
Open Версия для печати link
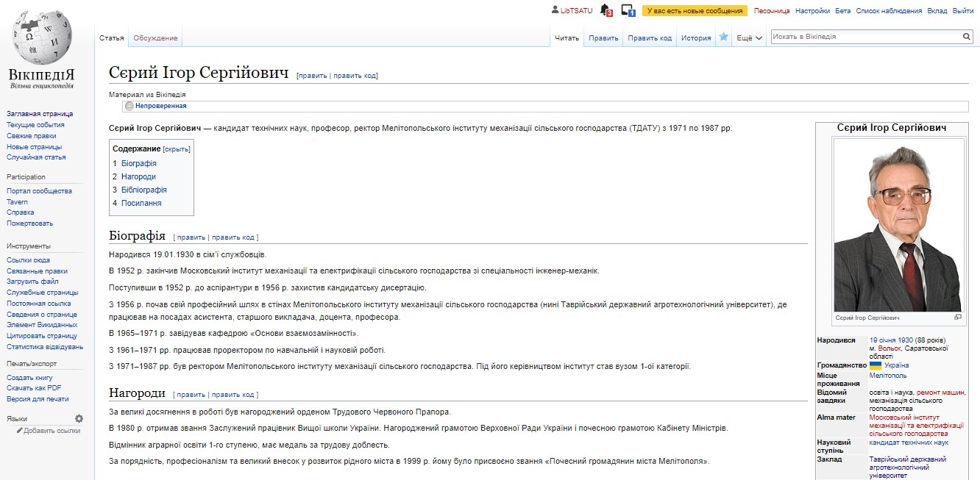pos(38,399)
